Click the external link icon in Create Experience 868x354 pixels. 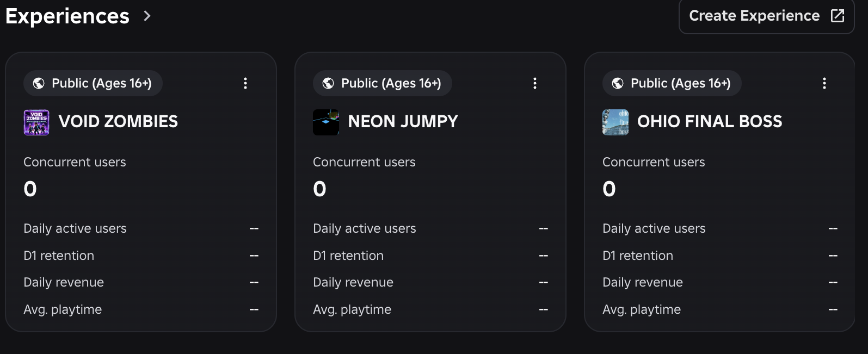838,16
